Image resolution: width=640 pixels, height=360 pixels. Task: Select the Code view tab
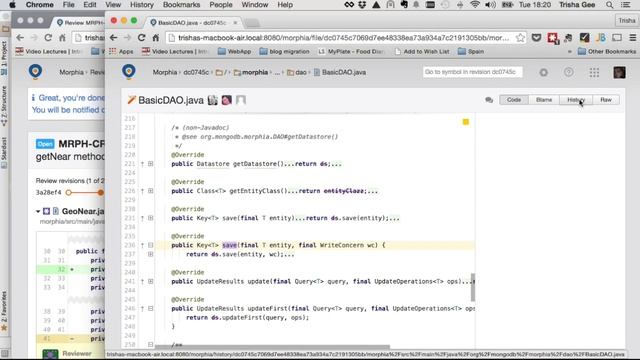click(514, 100)
